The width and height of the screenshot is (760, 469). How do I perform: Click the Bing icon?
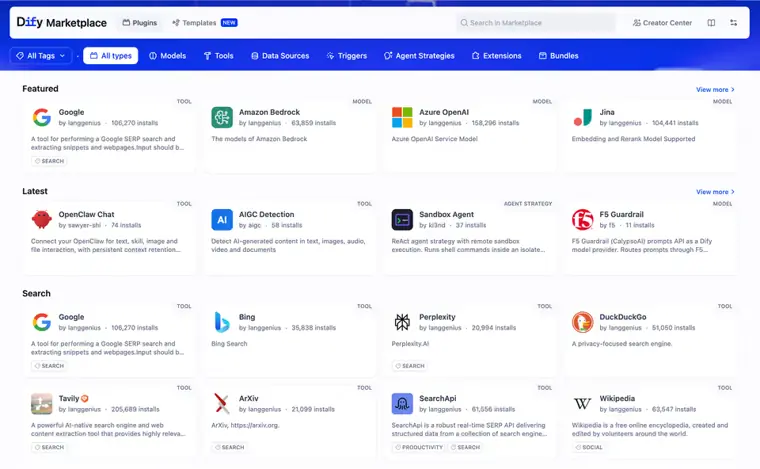click(x=222, y=322)
